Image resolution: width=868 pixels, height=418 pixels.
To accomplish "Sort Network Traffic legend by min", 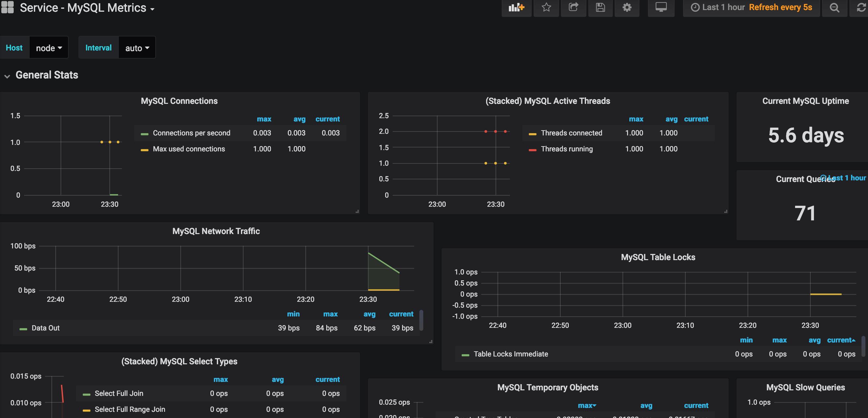I will click(x=293, y=314).
